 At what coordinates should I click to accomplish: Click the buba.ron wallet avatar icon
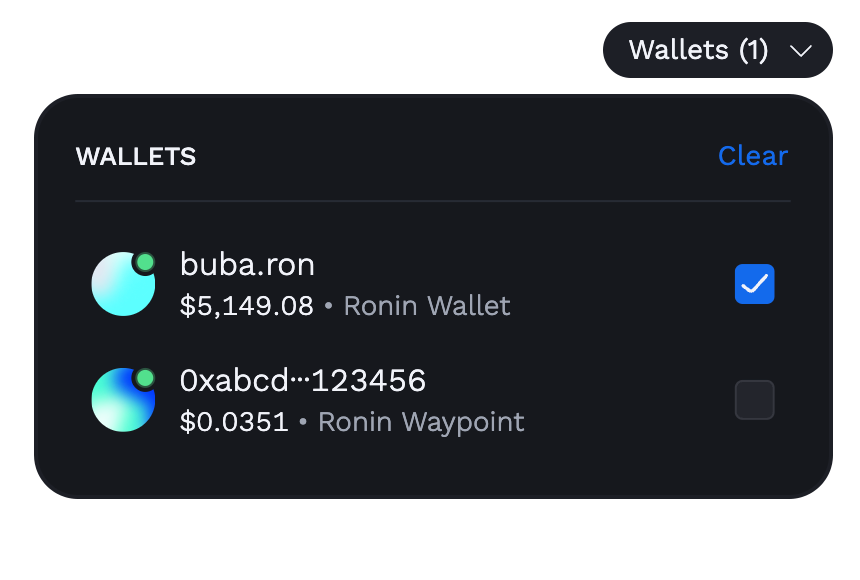pos(123,284)
